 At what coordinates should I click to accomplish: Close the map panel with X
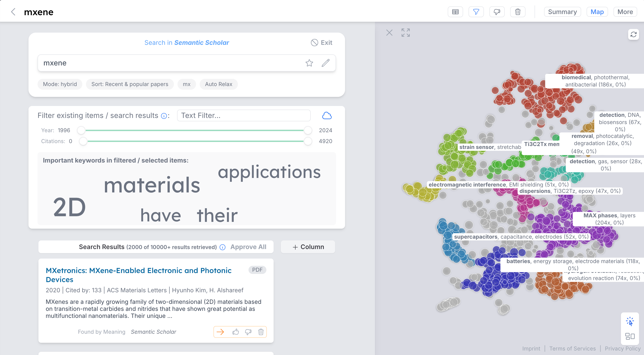pyautogui.click(x=389, y=33)
